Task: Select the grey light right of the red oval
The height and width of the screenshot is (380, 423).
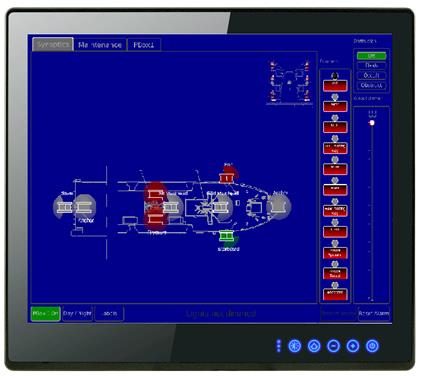Action: pyautogui.click(x=171, y=208)
